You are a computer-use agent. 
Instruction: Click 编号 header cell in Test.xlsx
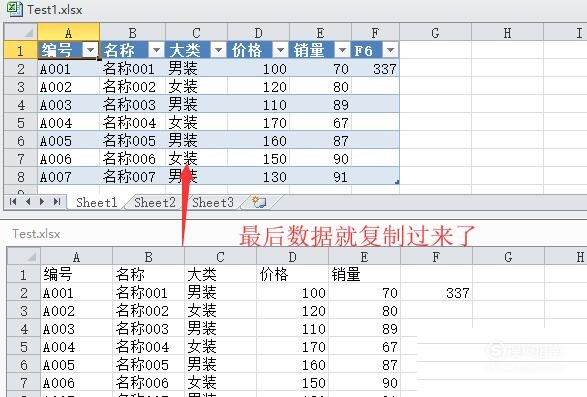pyautogui.click(x=76, y=274)
